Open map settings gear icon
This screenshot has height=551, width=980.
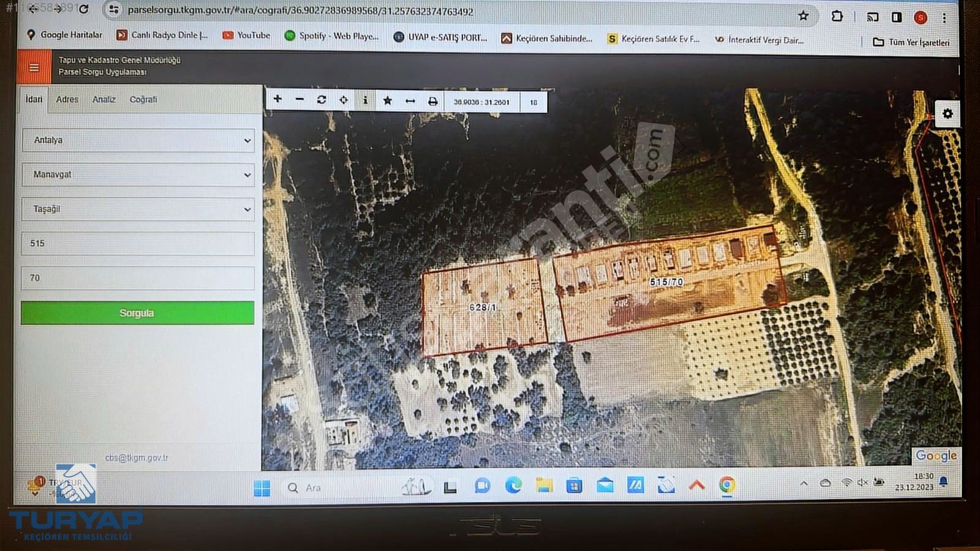point(948,114)
